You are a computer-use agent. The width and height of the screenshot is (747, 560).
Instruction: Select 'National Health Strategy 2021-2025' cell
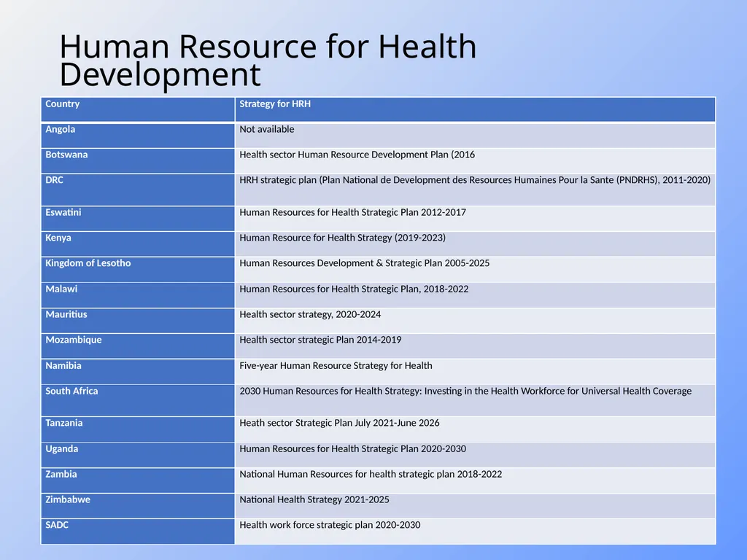[475, 506]
